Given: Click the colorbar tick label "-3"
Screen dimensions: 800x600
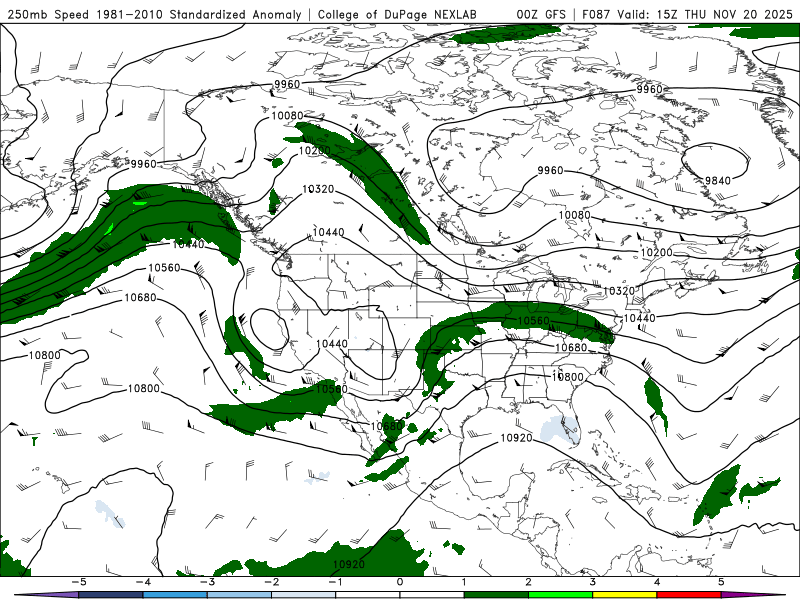Looking at the screenshot, I should tap(207, 582).
